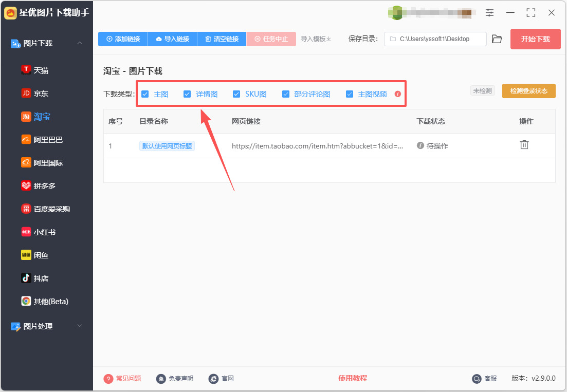Open the 阿里国际 sidebar entry
The height and width of the screenshot is (392, 567).
tap(42, 163)
